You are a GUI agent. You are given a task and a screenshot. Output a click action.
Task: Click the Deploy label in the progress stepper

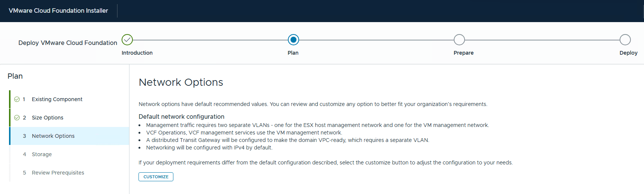[x=628, y=53]
